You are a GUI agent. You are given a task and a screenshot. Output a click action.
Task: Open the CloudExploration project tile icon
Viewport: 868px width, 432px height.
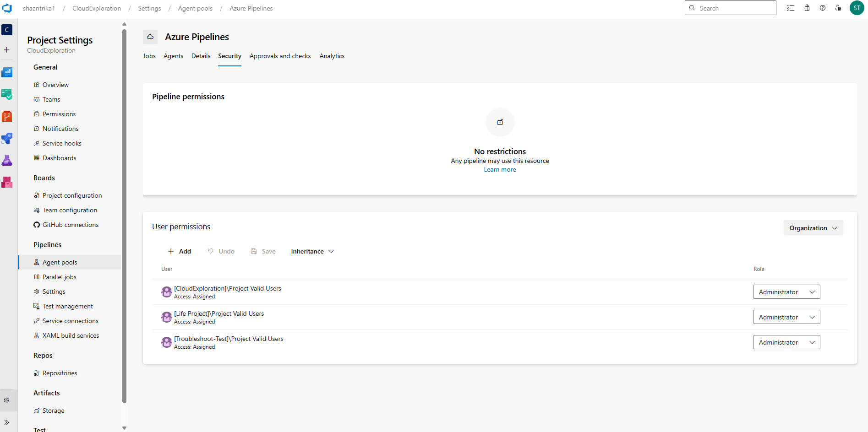coord(7,30)
